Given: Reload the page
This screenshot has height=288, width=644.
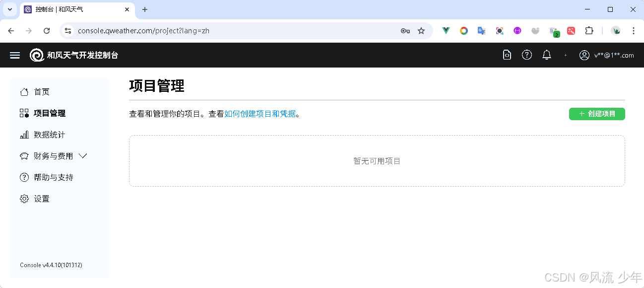Looking at the screenshot, I should tap(47, 31).
